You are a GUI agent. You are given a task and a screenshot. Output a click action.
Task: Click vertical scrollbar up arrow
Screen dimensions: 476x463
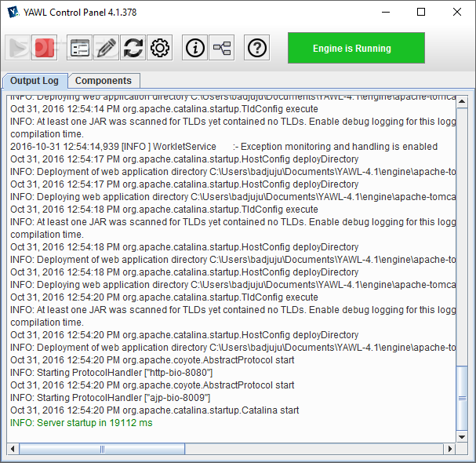click(462, 101)
